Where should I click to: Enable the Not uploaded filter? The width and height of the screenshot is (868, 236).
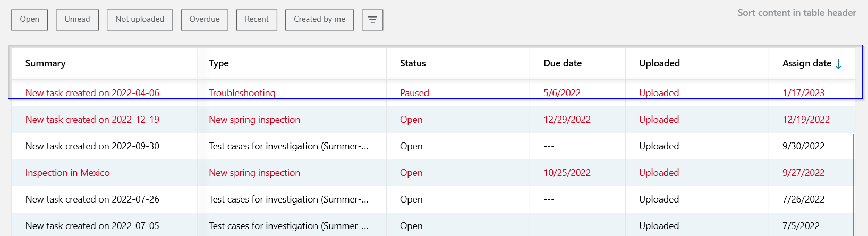click(x=140, y=20)
